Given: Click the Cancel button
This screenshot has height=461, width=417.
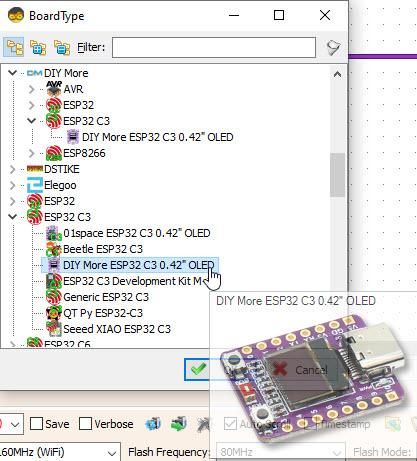Looking at the screenshot, I should [x=301, y=370].
